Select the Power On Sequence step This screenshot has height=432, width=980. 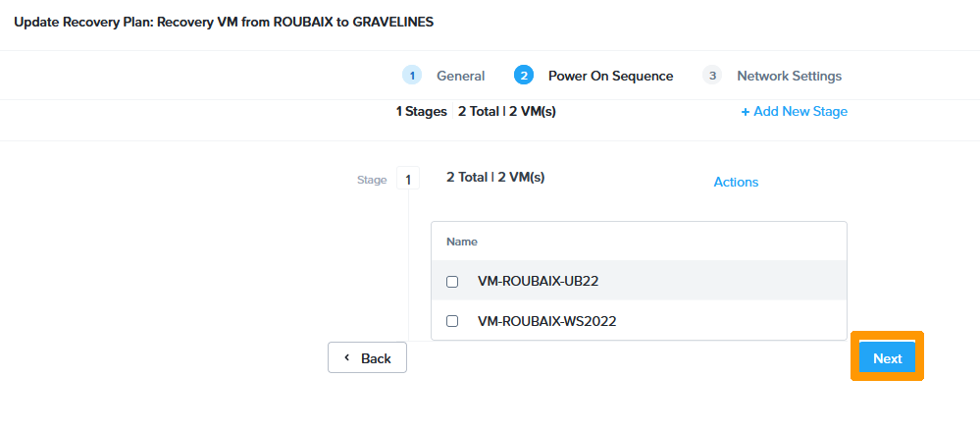click(x=610, y=76)
